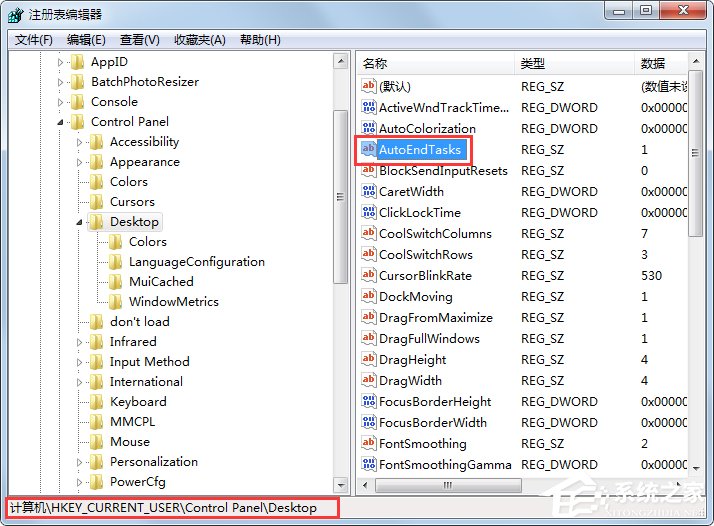
Task: Click the Registry Editor title bar icon
Action: (x=15, y=15)
